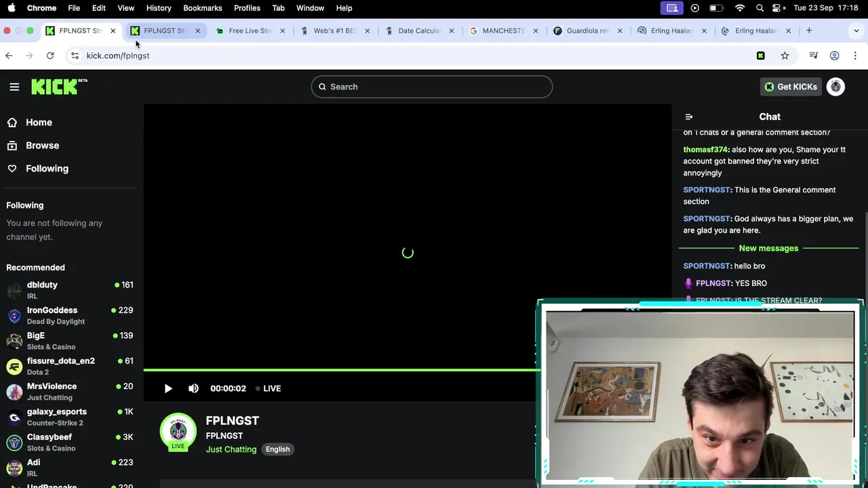Click the thomasf374 username in chat
The image size is (868, 488).
tap(705, 150)
